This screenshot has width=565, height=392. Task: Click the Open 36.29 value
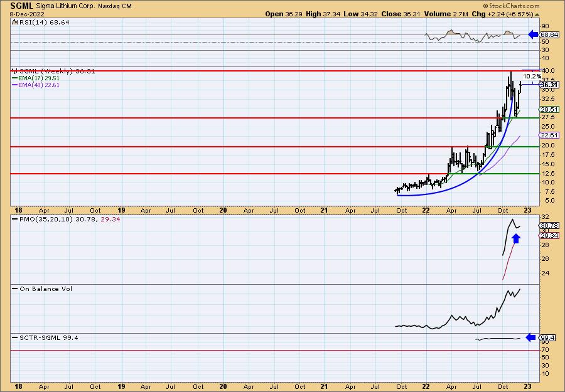coord(284,14)
